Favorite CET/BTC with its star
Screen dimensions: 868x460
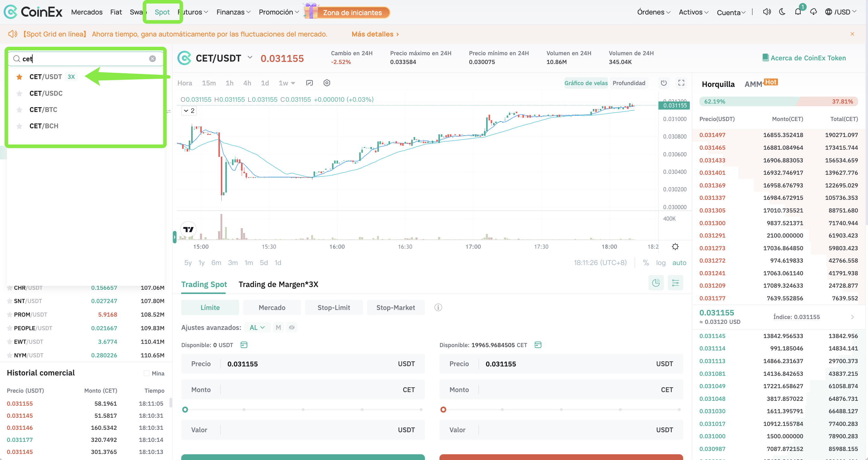(19, 110)
